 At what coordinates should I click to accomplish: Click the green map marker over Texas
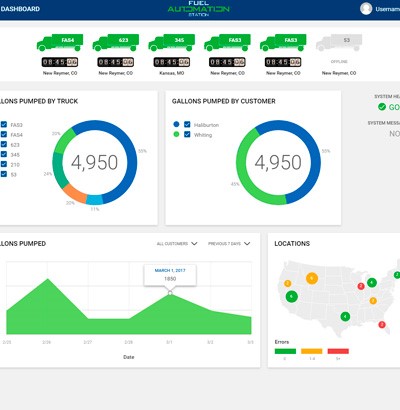point(345,316)
